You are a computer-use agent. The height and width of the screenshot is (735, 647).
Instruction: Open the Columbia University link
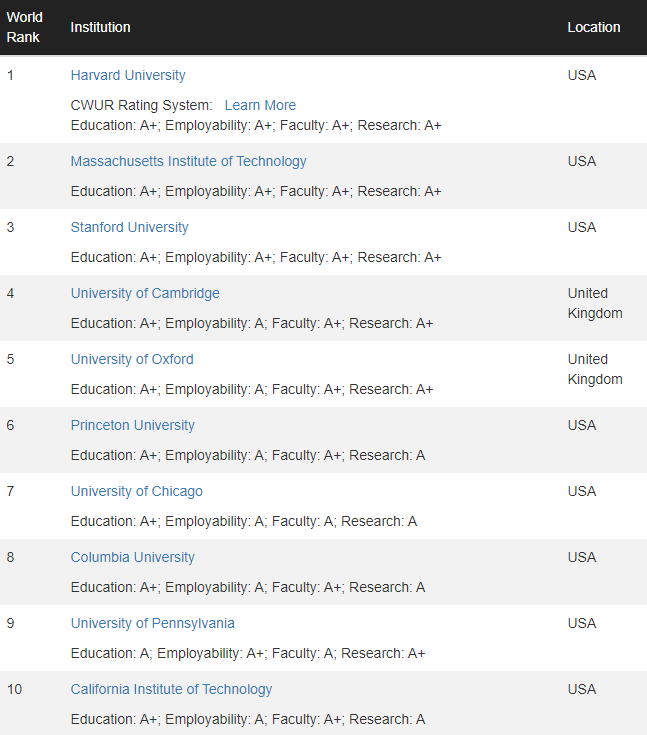(133, 557)
